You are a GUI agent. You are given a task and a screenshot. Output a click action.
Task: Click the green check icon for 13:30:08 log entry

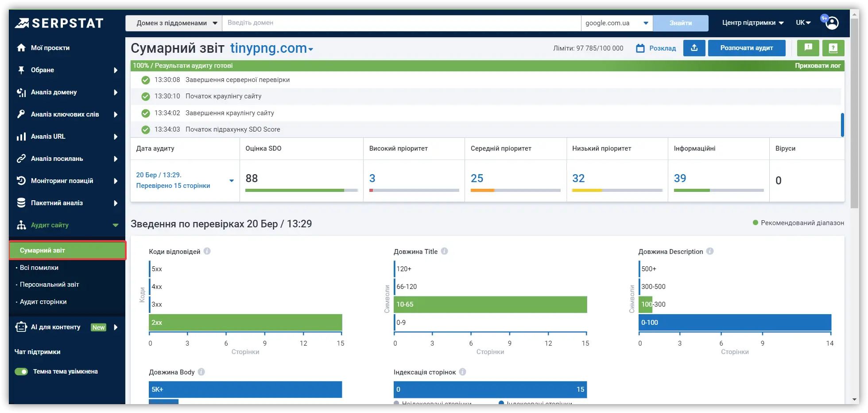(145, 80)
